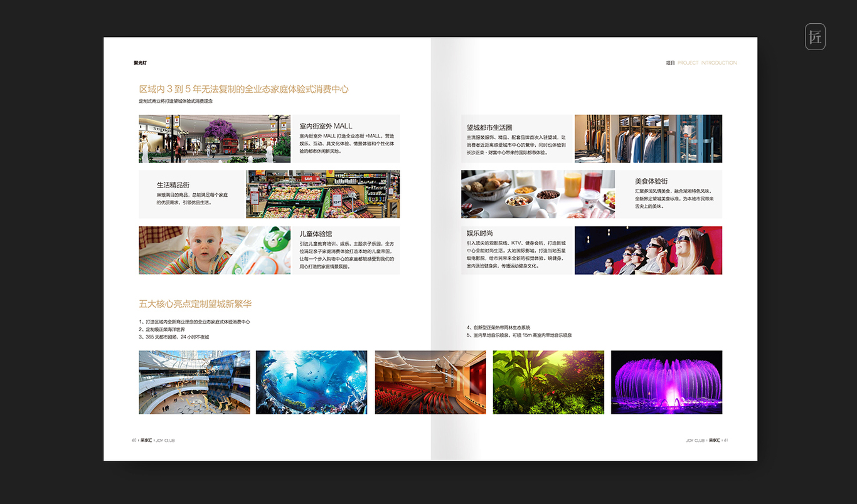Select the page 60 JOY CLUB footer
This screenshot has width=857, height=504.
153,440
